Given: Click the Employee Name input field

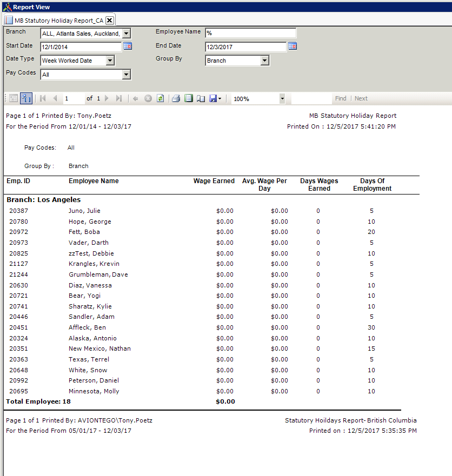Looking at the screenshot, I should tap(251, 33).
